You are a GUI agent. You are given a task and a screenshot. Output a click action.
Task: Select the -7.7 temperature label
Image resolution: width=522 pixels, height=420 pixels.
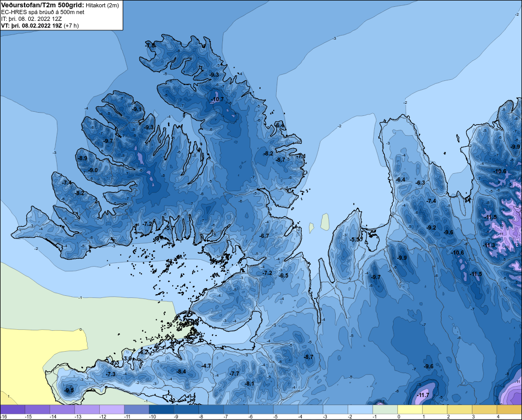tap(235, 374)
